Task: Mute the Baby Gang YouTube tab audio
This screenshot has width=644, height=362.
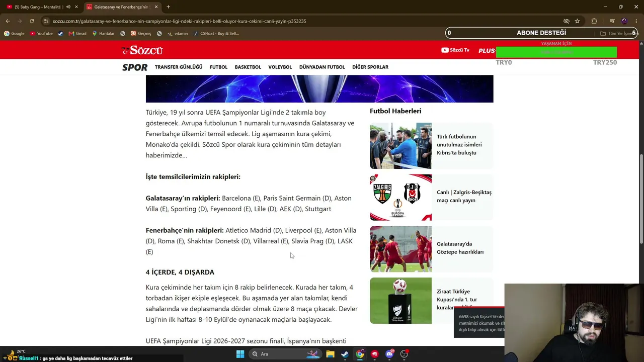Action: [68, 7]
